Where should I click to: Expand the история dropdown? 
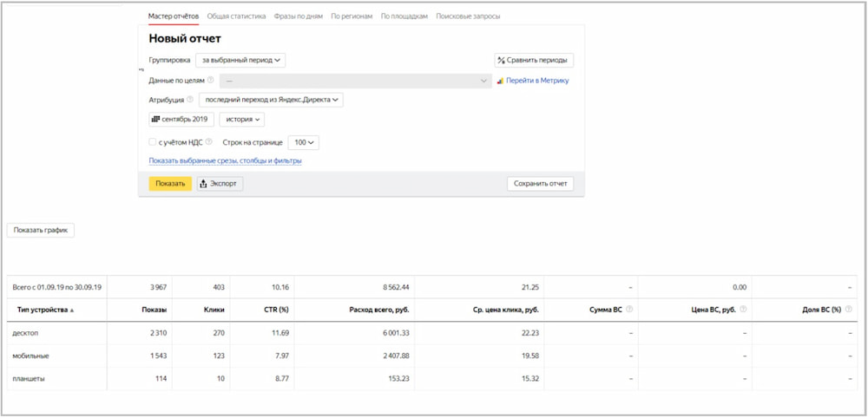pyautogui.click(x=242, y=120)
